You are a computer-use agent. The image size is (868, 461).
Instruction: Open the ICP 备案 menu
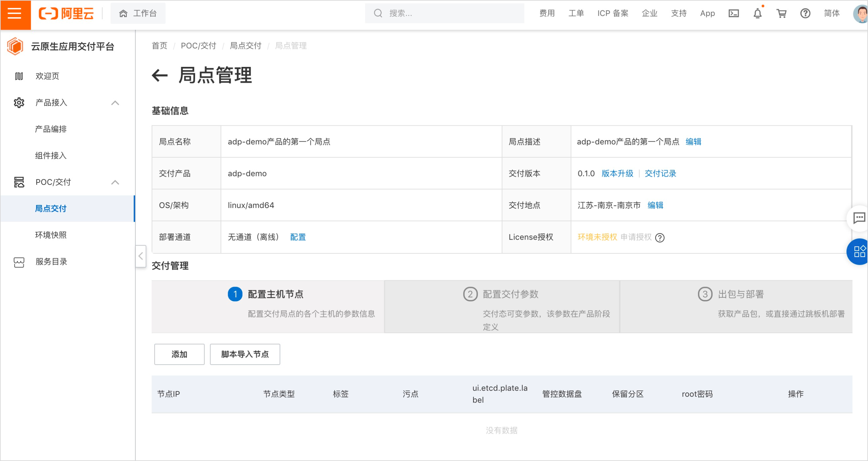click(612, 13)
